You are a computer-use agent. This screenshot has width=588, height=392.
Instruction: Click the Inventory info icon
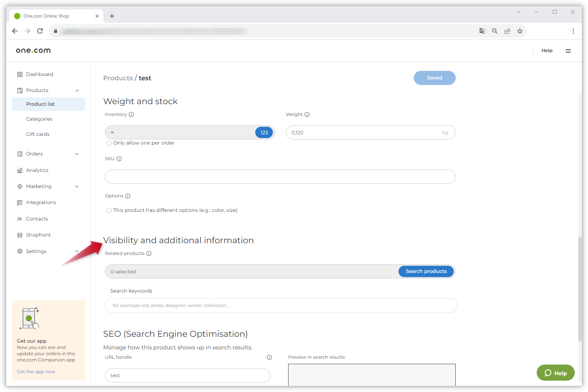131,115
